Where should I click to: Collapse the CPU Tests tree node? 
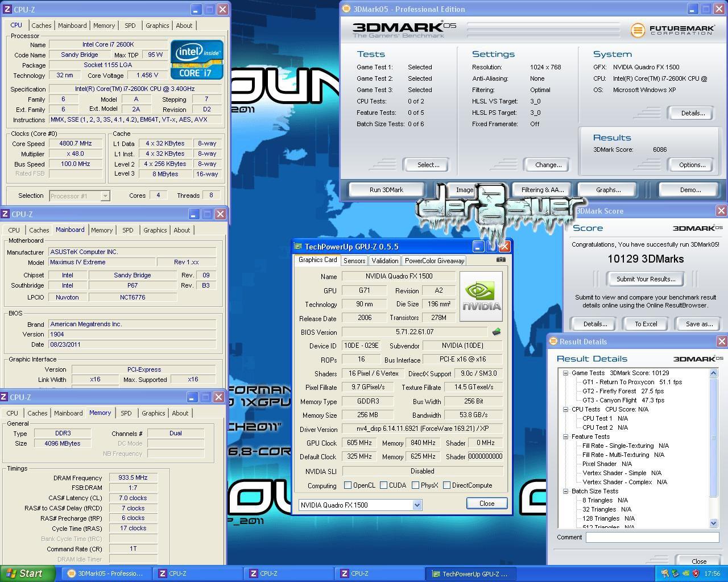coord(565,409)
